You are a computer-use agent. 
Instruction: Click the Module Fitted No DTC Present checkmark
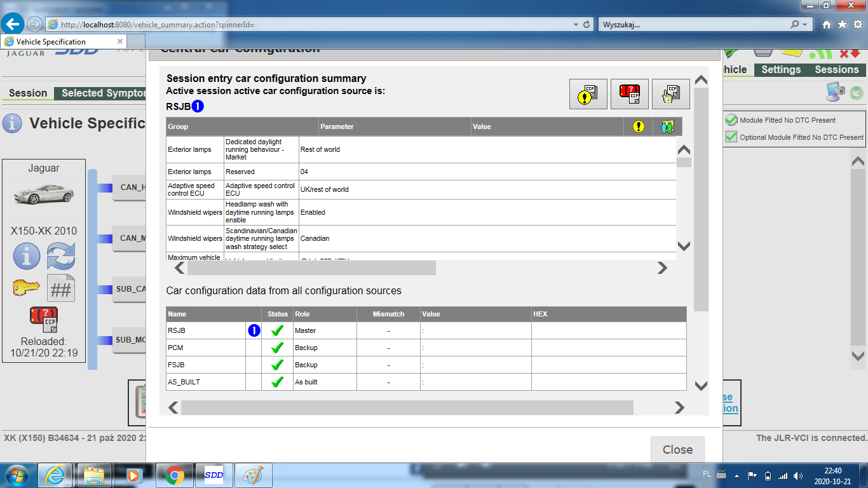point(731,120)
